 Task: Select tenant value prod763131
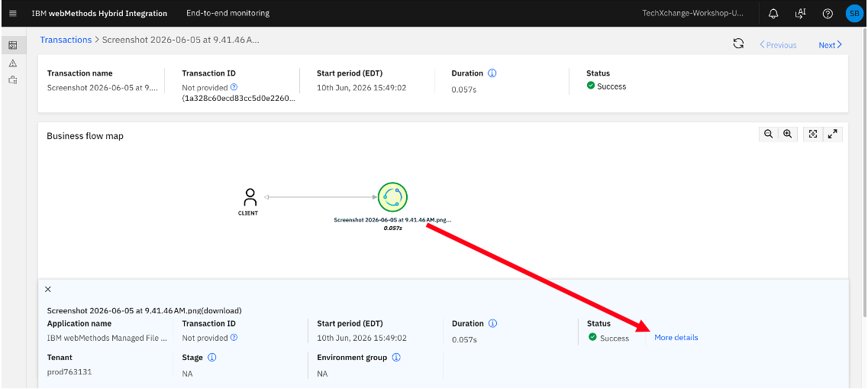[69, 372]
